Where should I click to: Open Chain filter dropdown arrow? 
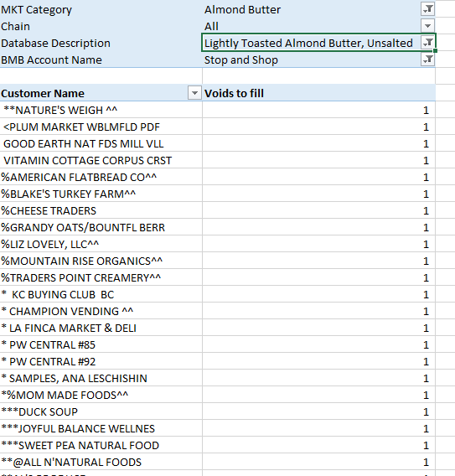pos(427,26)
